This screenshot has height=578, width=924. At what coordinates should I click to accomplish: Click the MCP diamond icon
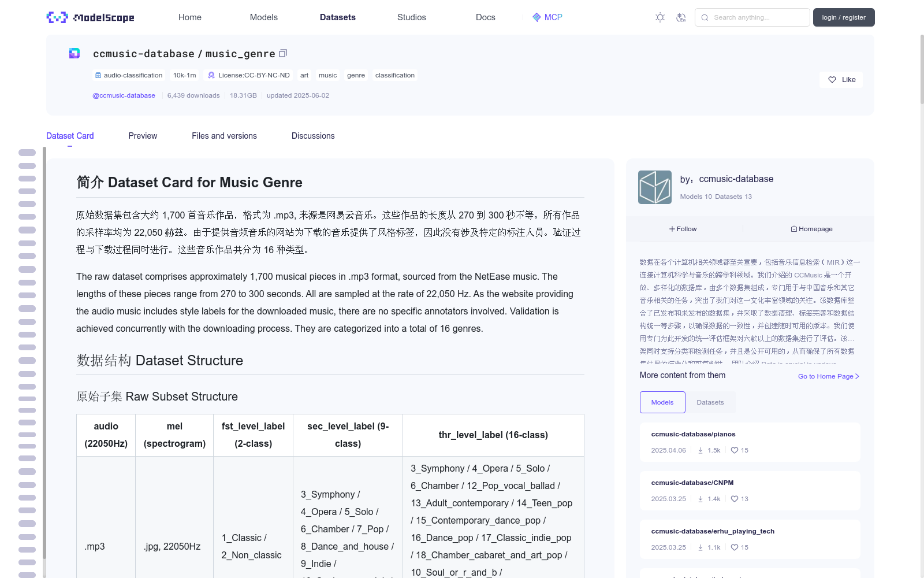tap(536, 17)
